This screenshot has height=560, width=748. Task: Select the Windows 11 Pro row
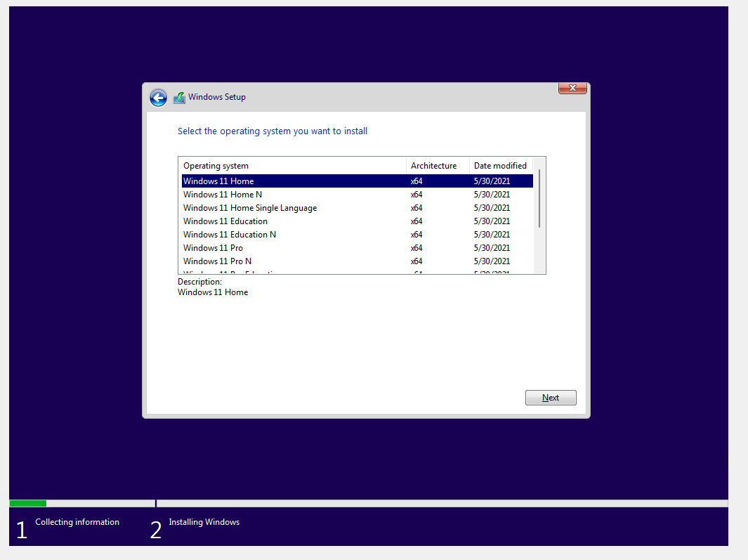(357, 248)
